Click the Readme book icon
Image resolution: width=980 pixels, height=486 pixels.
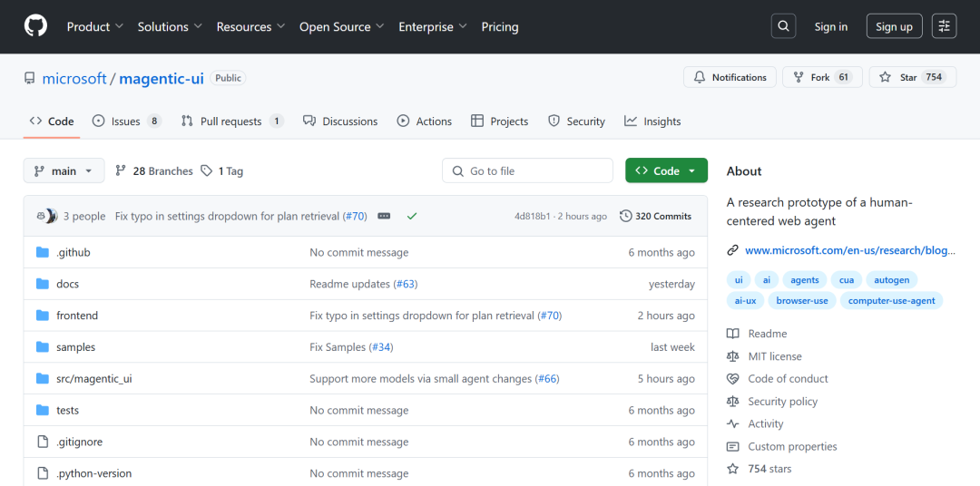coord(732,334)
